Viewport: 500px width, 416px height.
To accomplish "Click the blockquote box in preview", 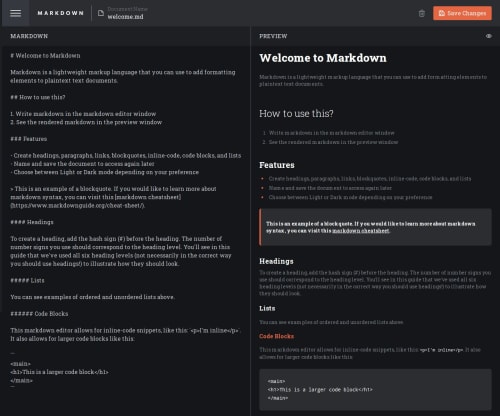I will coord(375,227).
